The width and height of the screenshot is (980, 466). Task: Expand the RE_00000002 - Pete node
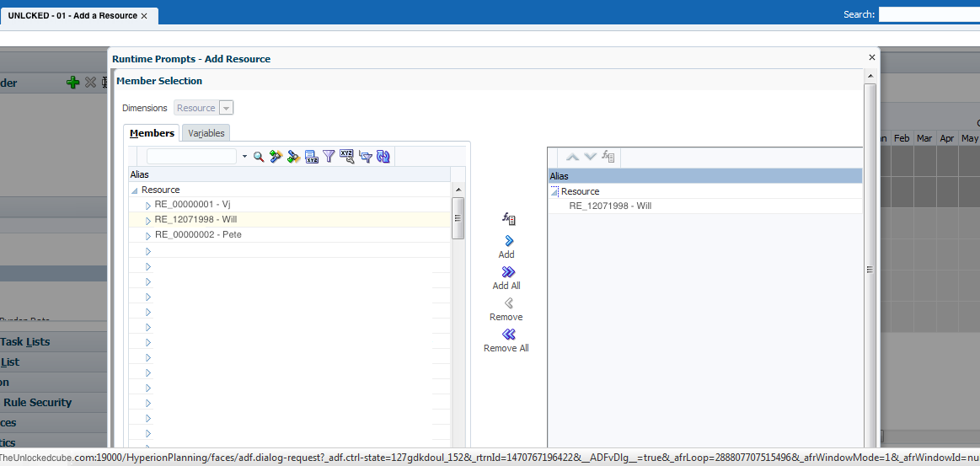pos(148,236)
